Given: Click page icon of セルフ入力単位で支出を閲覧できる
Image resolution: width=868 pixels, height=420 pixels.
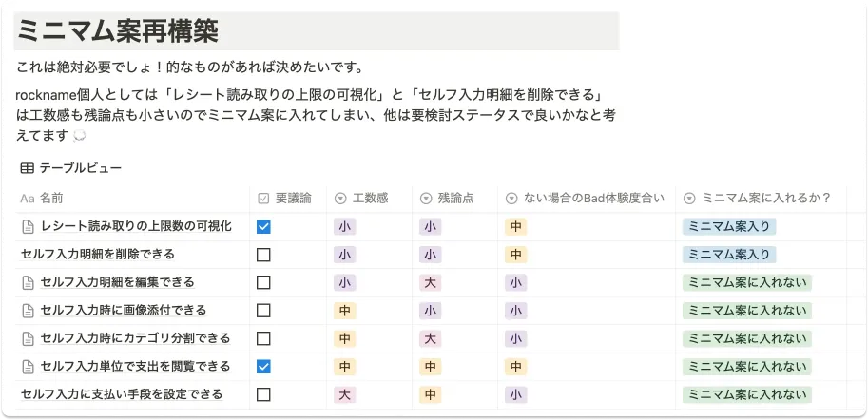Looking at the screenshot, I should pos(28,367).
